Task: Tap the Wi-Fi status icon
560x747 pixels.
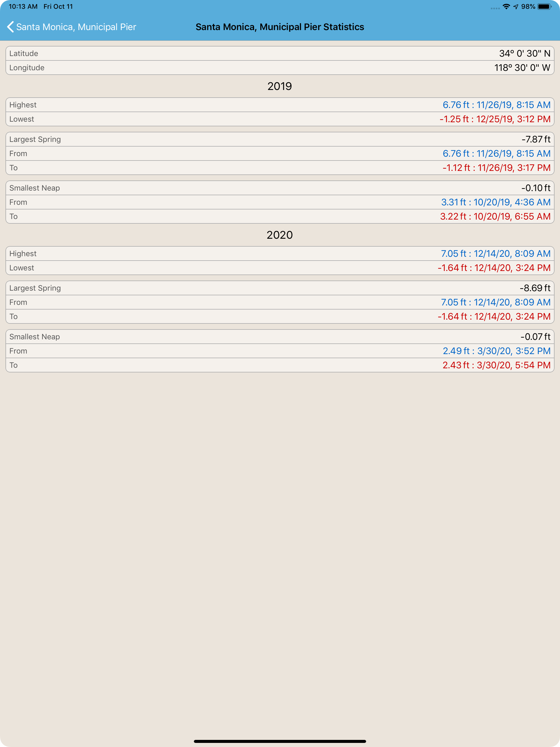Action: click(506, 6)
